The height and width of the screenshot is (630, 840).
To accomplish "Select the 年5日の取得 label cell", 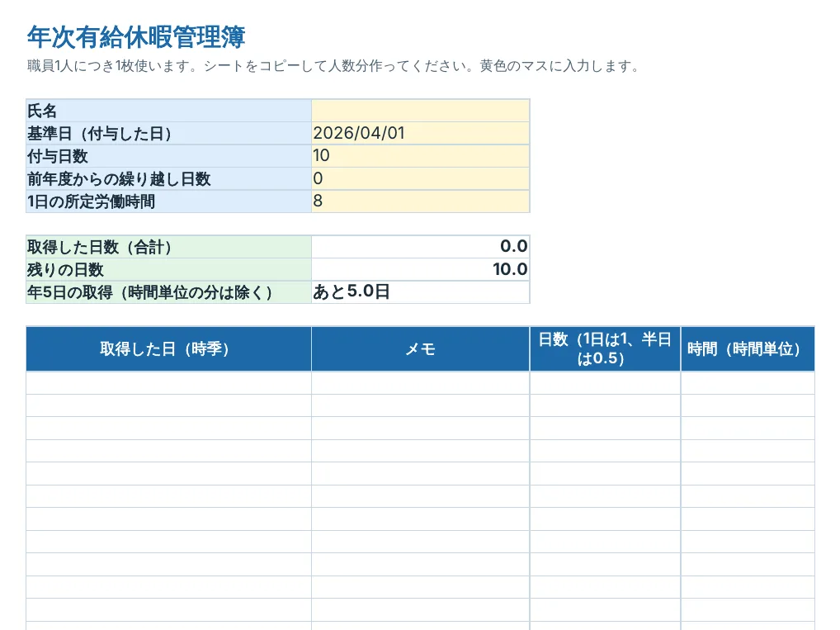I will click(169, 292).
